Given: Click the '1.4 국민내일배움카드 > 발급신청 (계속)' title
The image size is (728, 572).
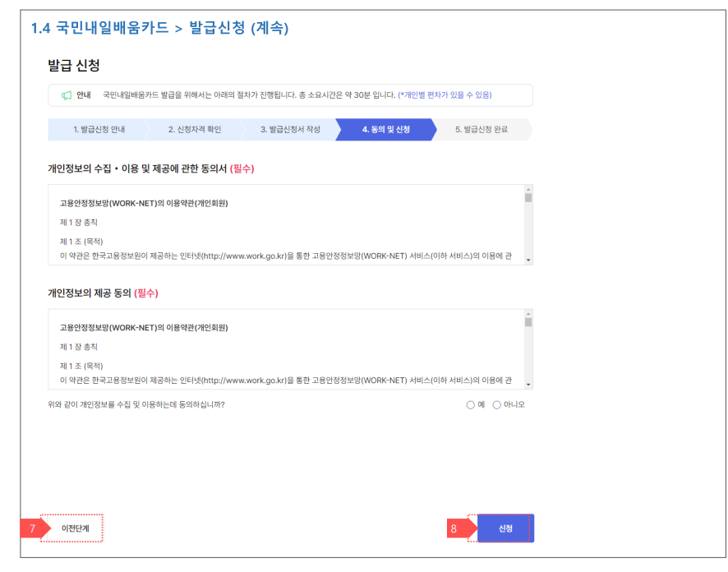Looking at the screenshot, I should point(159,28).
